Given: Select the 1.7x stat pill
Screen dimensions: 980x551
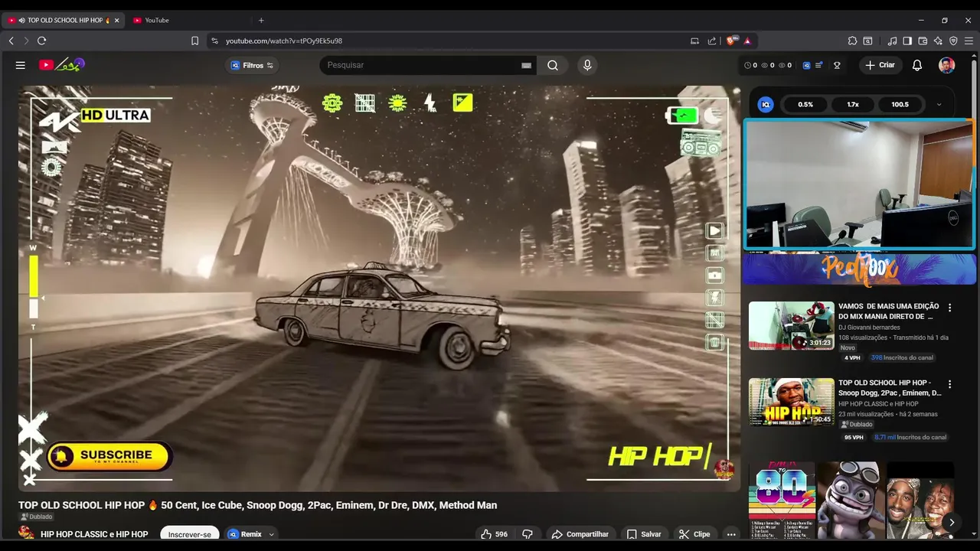Looking at the screenshot, I should coord(853,105).
